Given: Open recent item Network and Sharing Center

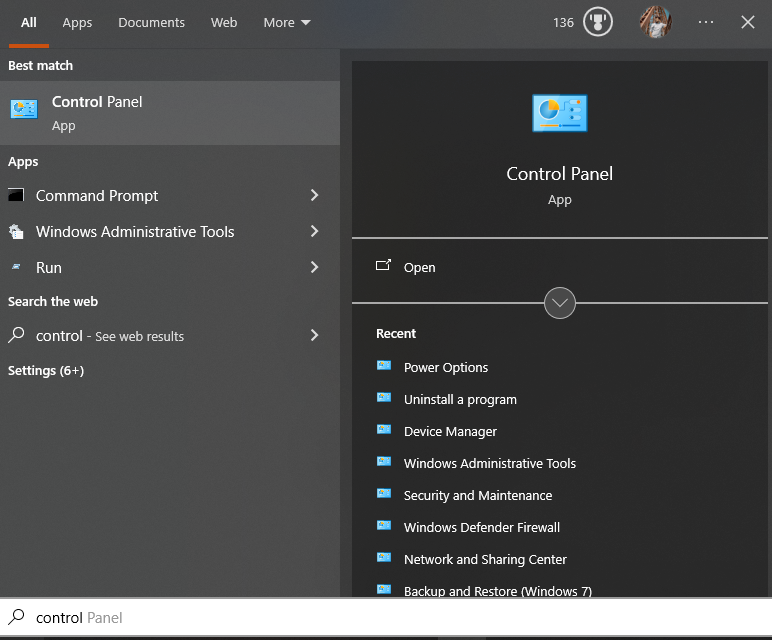Looking at the screenshot, I should (485, 560).
